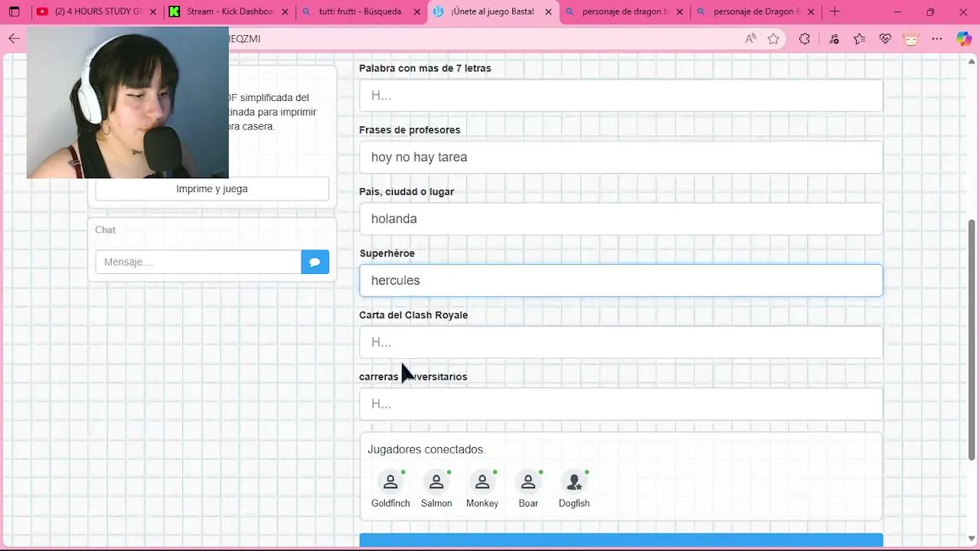The height and width of the screenshot is (551, 980).
Task: Click the Dogfish player avatar
Action: 574,483
